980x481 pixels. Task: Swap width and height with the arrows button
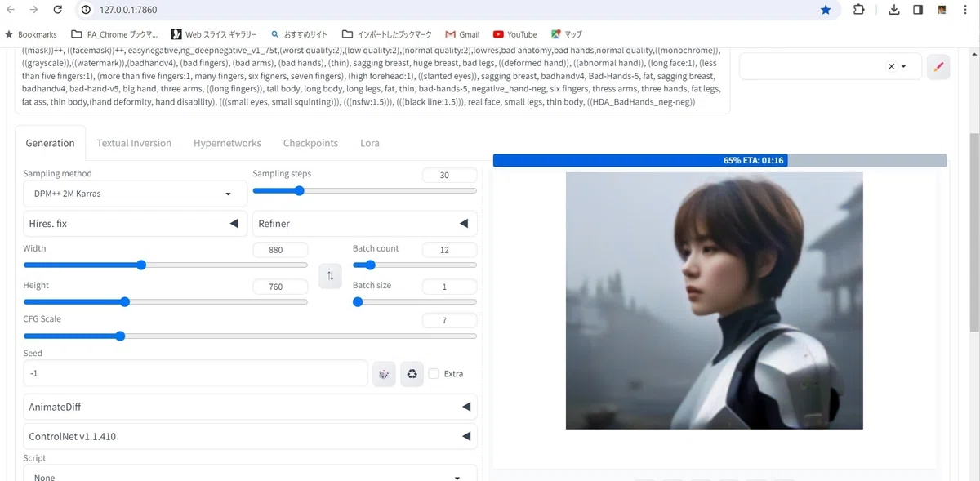[330, 276]
